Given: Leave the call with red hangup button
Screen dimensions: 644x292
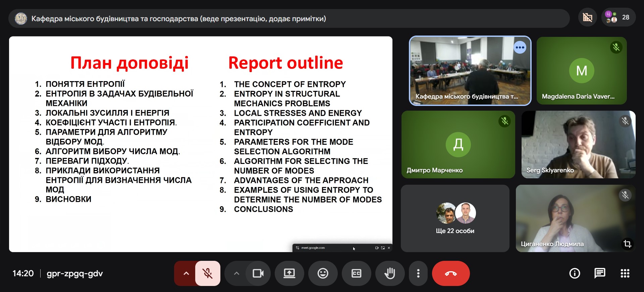Looking at the screenshot, I should point(450,274).
